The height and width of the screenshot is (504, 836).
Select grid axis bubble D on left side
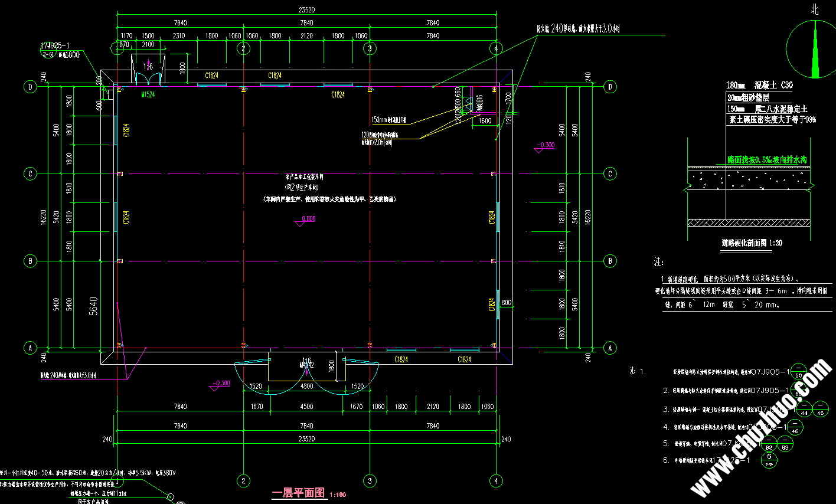(x=31, y=87)
